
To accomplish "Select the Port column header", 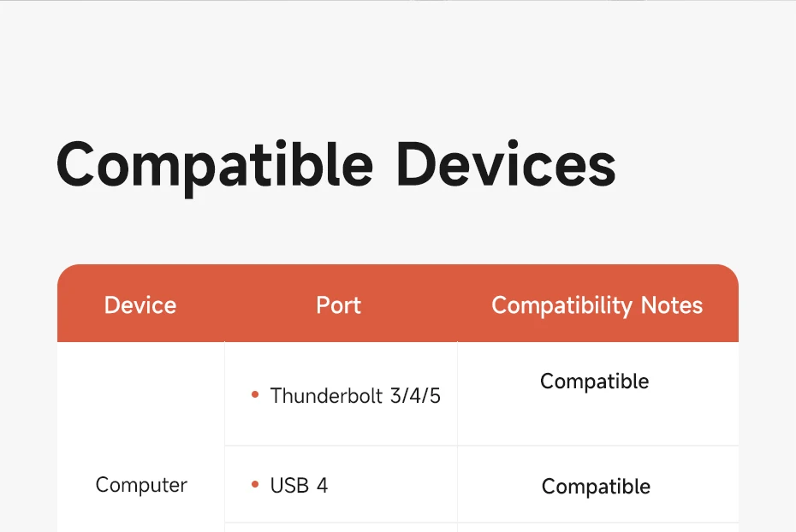I will pyautogui.click(x=339, y=305).
